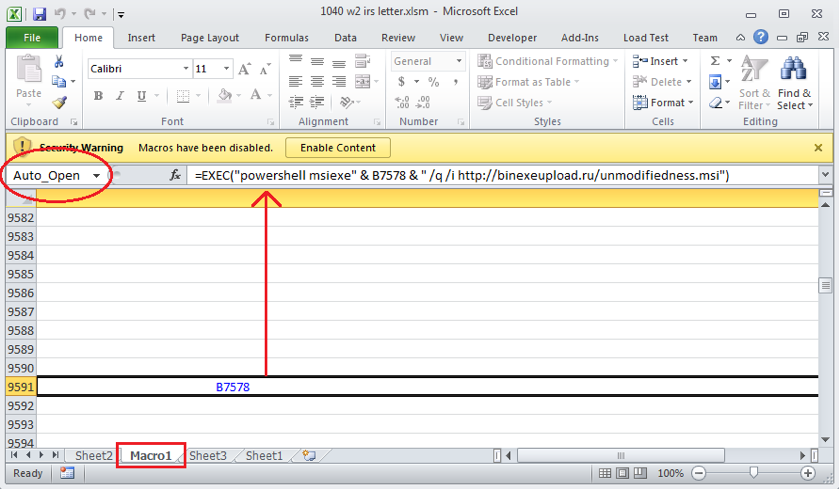839x489 pixels.
Task: Switch to the Formulas ribbon tab
Action: (286, 37)
